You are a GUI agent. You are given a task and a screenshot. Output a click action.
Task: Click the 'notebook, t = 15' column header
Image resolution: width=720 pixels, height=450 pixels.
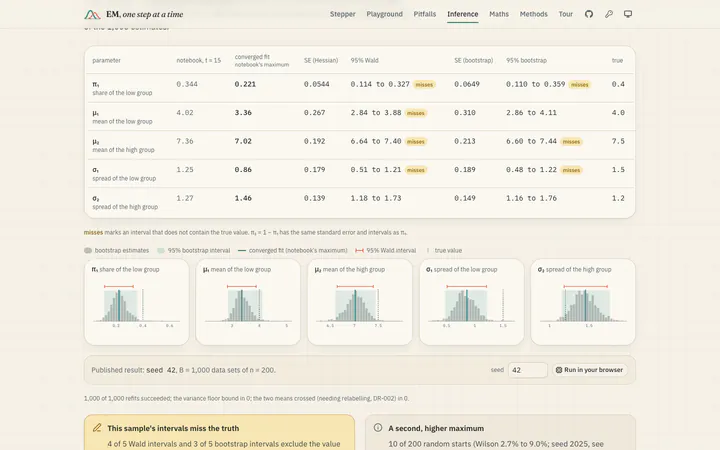point(198,61)
